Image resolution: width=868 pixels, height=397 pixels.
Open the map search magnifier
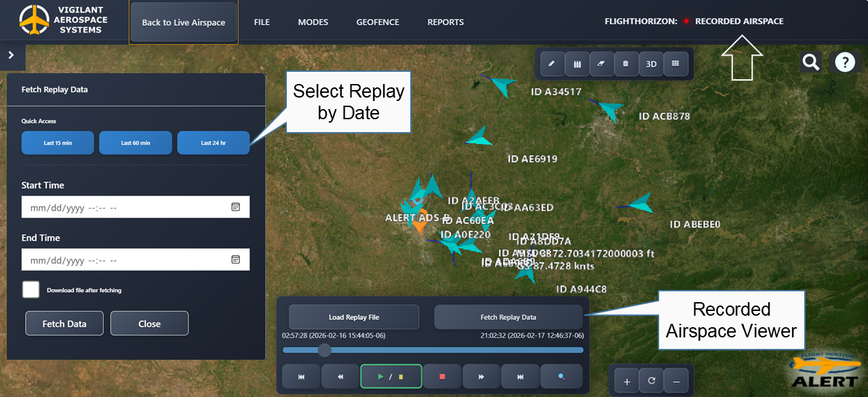point(810,62)
